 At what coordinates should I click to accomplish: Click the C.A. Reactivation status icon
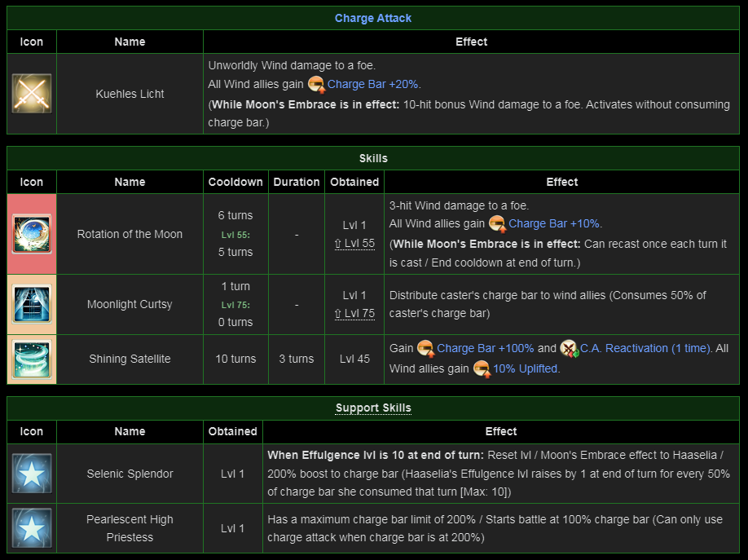569,349
